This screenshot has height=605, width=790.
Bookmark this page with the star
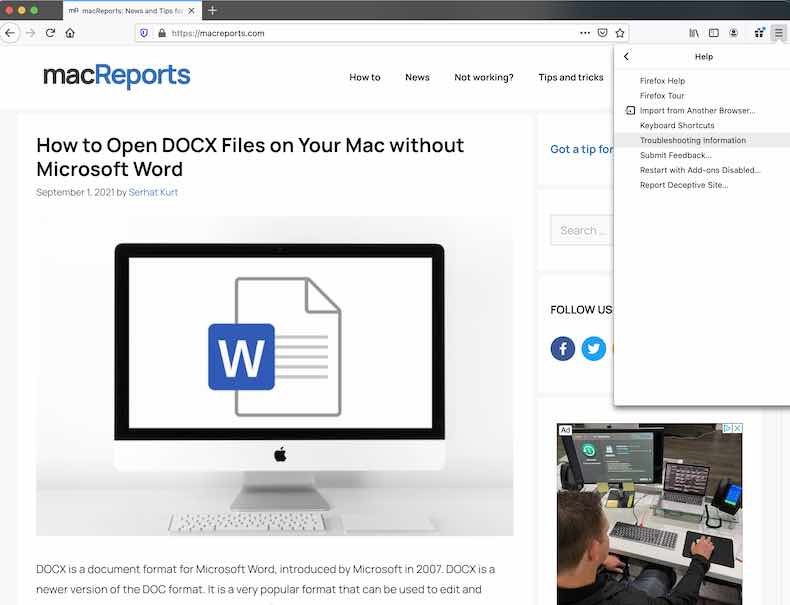620,33
